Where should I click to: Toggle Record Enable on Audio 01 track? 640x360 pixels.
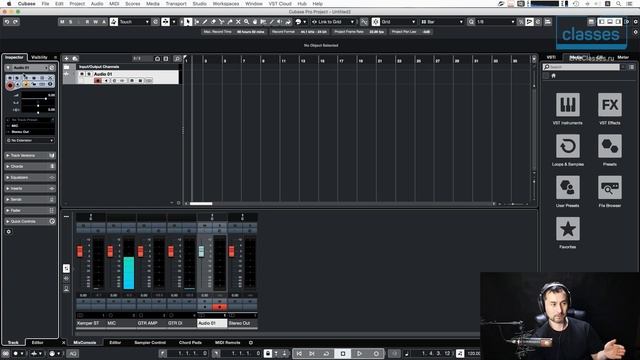click(98, 81)
